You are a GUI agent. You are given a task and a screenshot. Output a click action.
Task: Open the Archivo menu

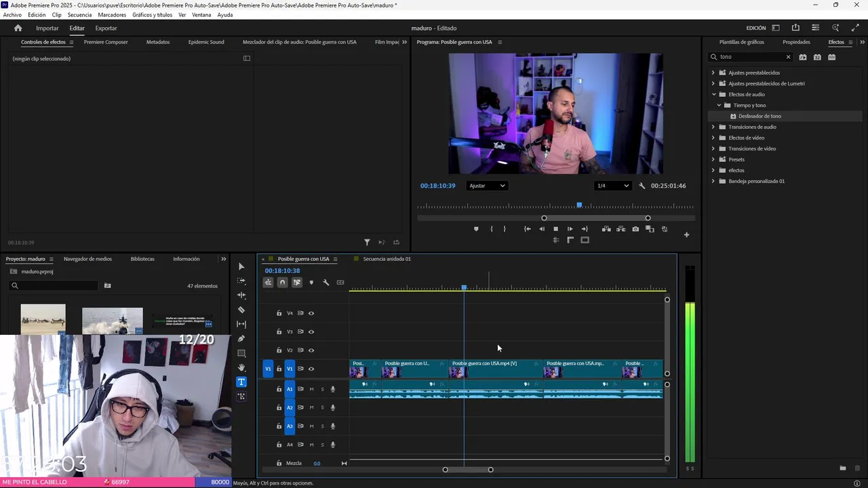pos(12,15)
